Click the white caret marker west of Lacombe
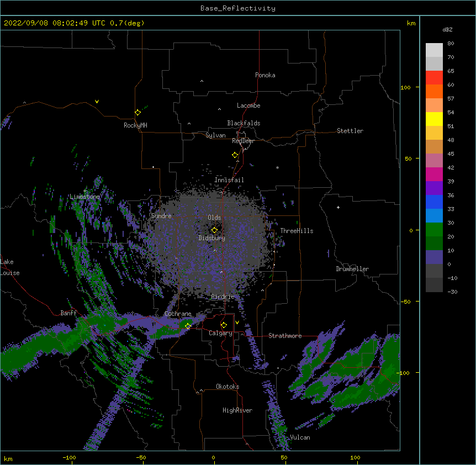 (x=219, y=109)
